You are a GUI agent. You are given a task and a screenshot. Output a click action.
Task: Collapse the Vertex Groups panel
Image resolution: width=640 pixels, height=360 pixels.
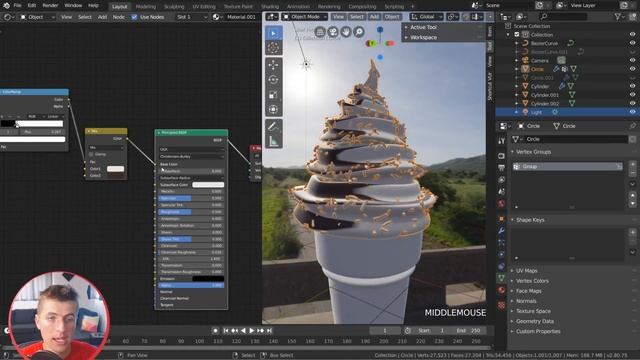(x=533, y=152)
